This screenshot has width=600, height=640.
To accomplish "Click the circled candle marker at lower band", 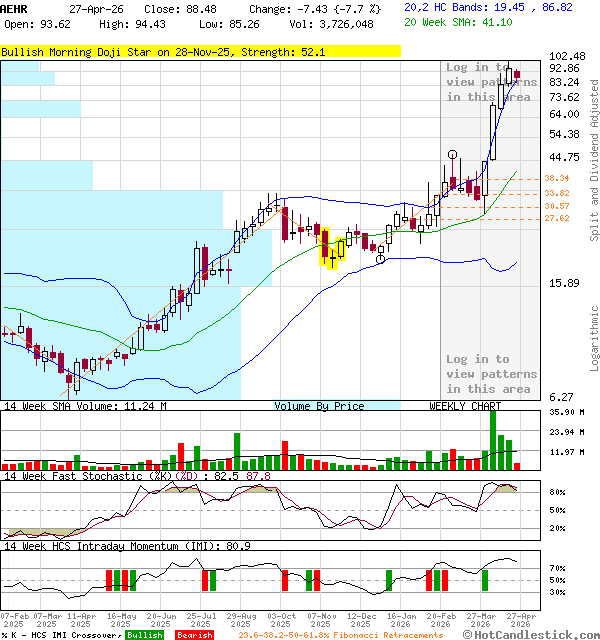I will [380, 259].
